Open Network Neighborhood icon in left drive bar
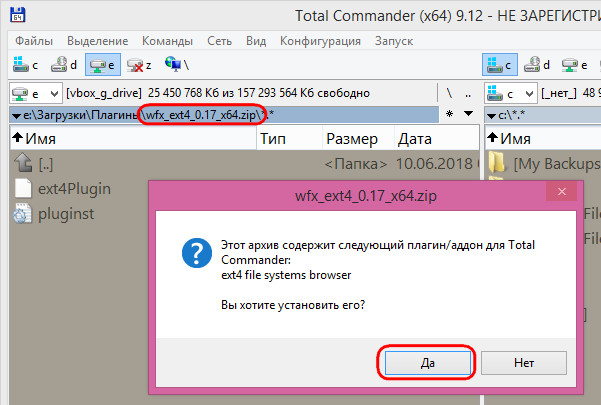 pyautogui.click(x=177, y=64)
